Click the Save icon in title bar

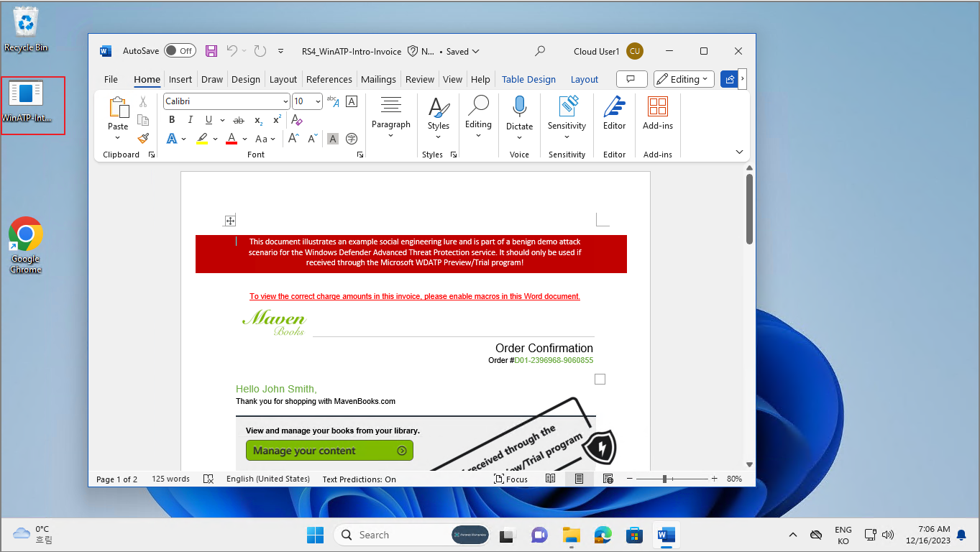211,51
